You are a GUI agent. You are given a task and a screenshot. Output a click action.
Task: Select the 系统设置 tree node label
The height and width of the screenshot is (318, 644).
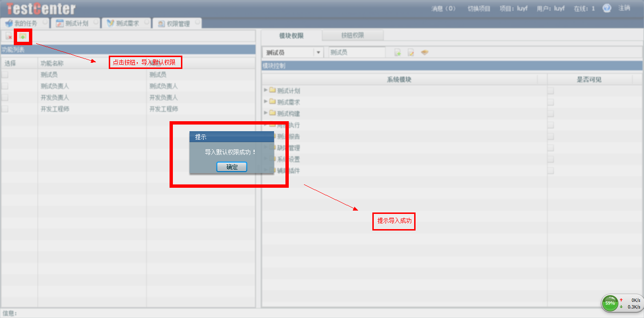[288, 159]
